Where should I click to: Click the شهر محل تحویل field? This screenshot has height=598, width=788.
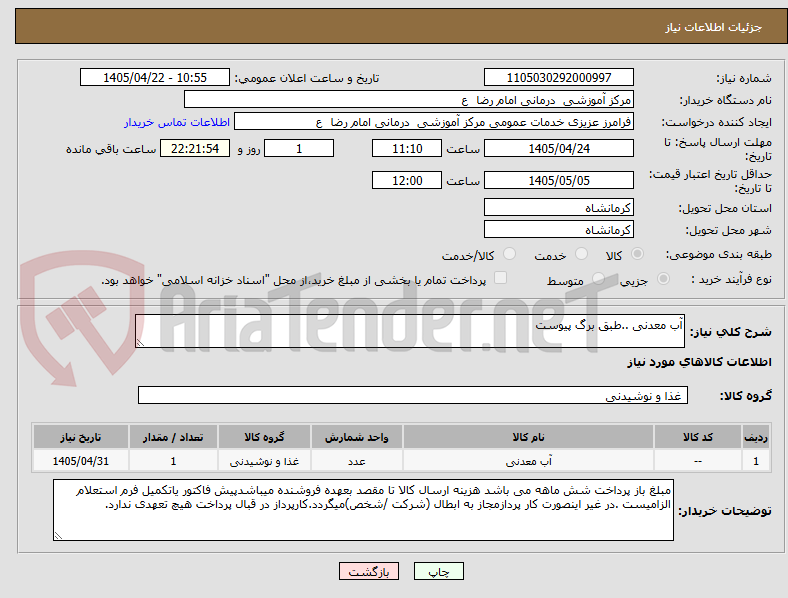[558, 229]
